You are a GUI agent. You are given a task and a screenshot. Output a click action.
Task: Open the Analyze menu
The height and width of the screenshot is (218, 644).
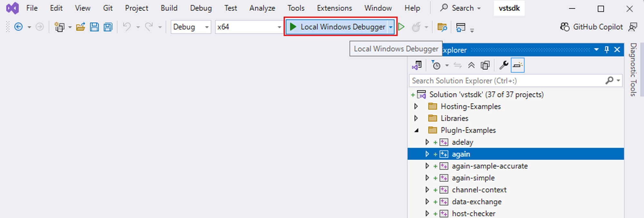click(262, 8)
